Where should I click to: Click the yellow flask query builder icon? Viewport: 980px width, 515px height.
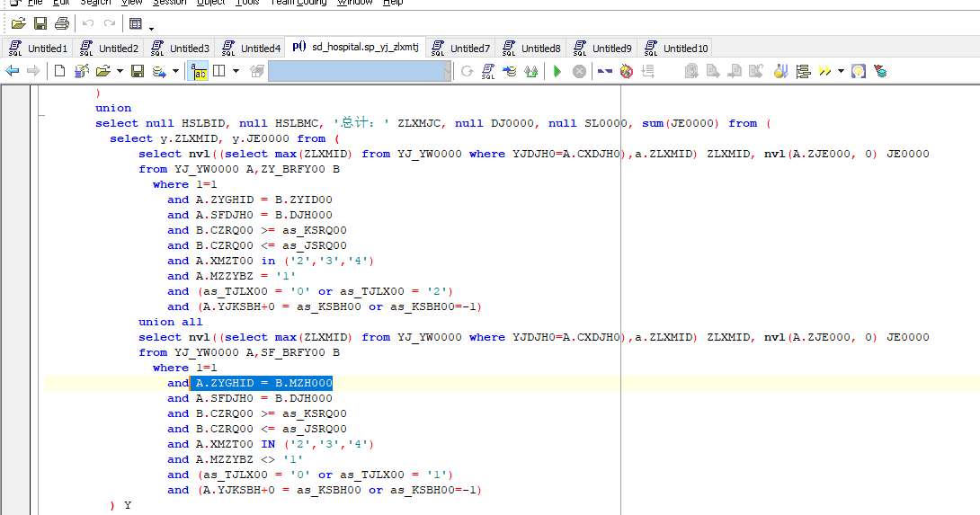[x=780, y=71]
